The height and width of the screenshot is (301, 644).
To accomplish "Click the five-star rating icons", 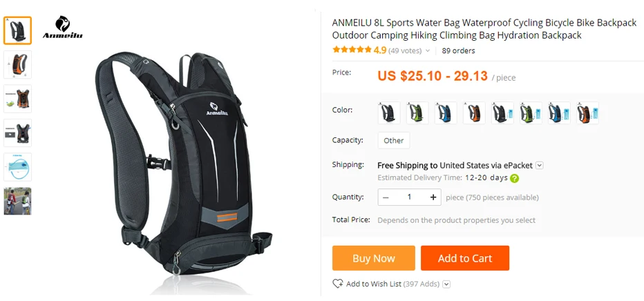I will click(352, 50).
